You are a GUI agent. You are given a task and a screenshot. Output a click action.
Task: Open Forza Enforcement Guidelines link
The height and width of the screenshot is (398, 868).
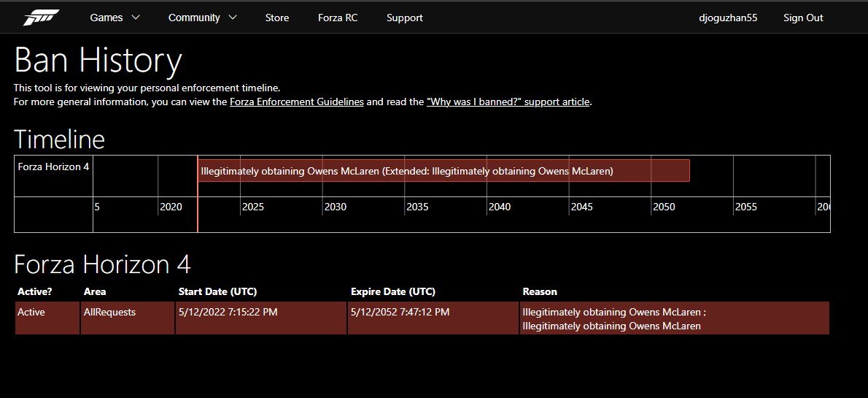[x=297, y=102]
